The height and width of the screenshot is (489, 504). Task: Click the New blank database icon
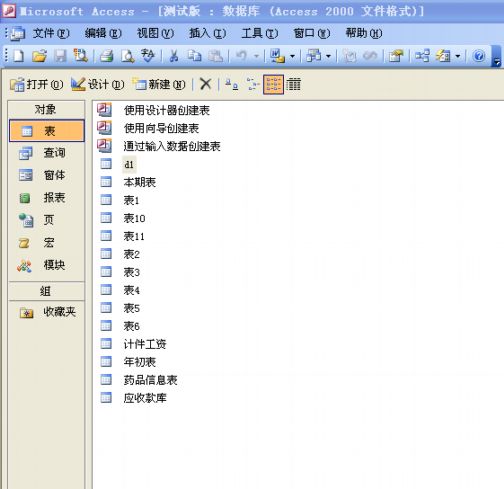click(x=19, y=56)
